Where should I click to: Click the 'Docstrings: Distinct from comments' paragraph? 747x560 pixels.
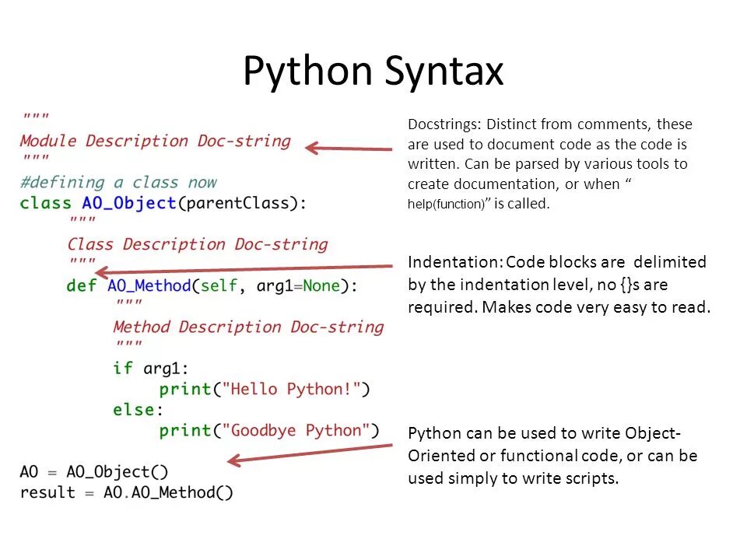click(550, 164)
